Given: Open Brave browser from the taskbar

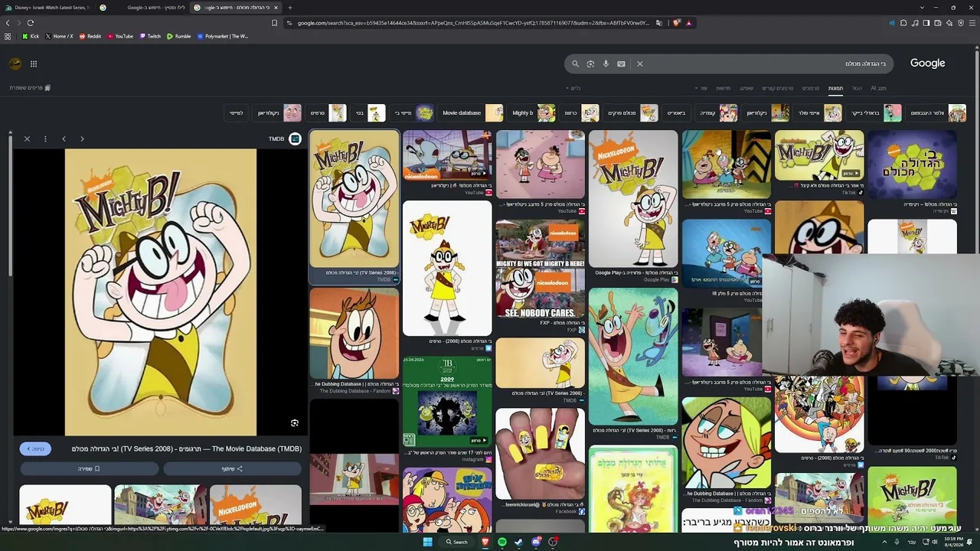Looking at the screenshot, I should 485,542.
